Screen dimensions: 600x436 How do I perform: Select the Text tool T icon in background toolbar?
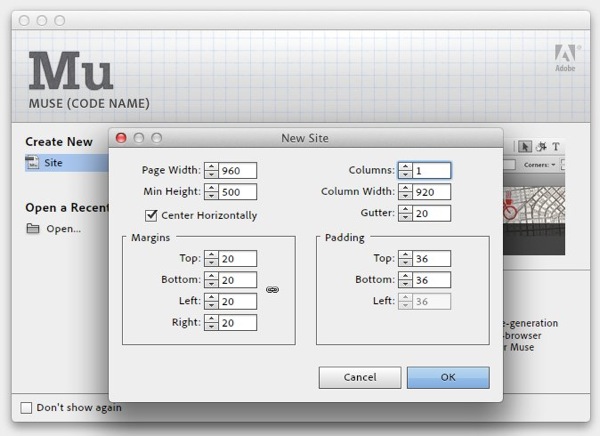[556, 147]
